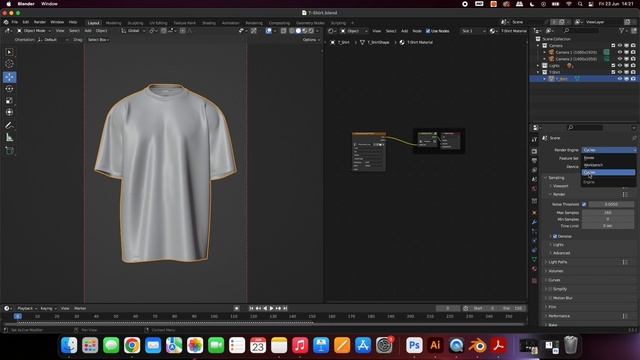The height and width of the screenshot is (360, 640).
Task: Open Illustrator from the dock
Action: tap(435, 346)
